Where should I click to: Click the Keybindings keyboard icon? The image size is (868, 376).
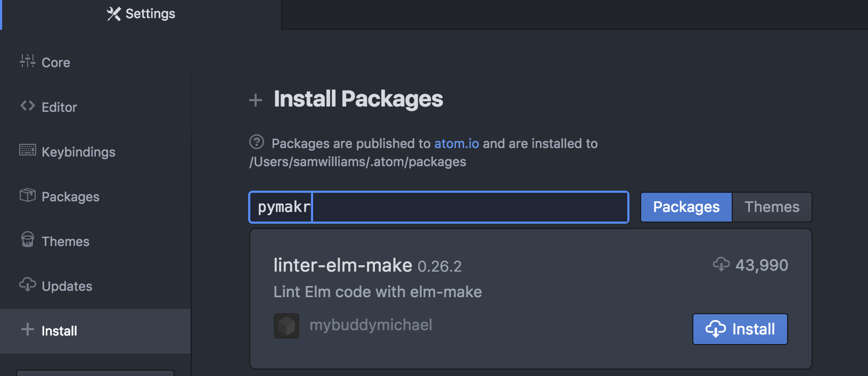click(x=28, y=150)
